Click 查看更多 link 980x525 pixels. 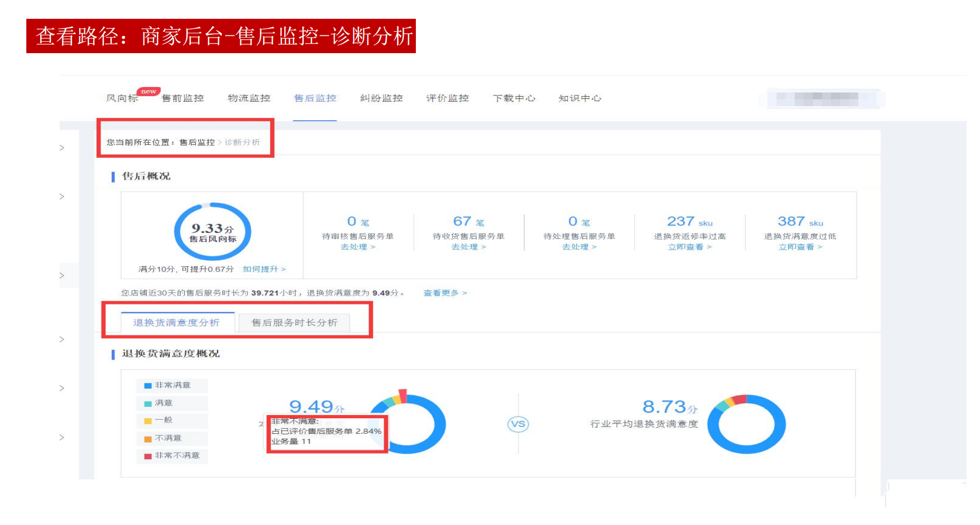(445, 293)
